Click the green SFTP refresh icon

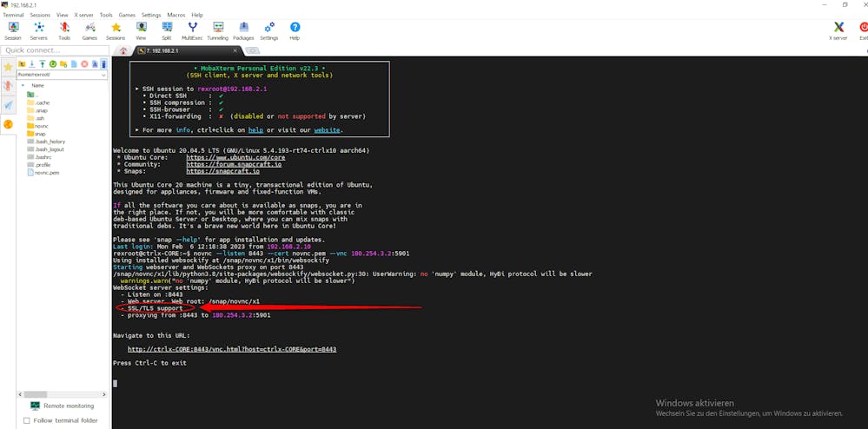(53, 64)
